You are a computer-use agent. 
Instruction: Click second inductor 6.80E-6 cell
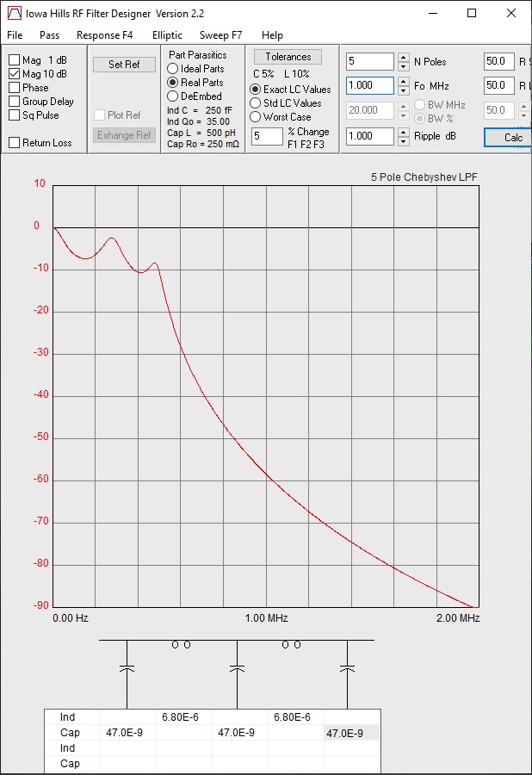point(296,717)
